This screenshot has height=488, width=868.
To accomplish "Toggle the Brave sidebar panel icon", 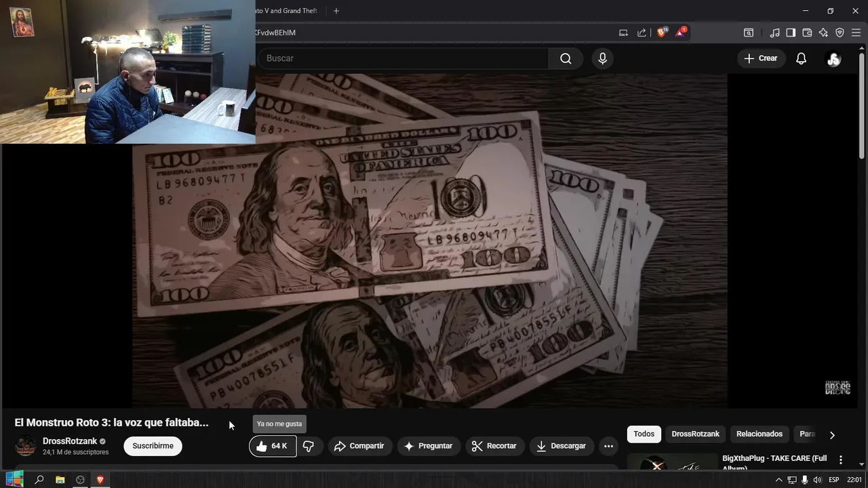I will point(791,33).
